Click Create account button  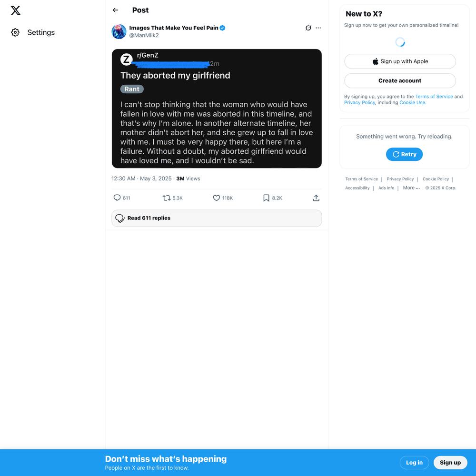coord(400,81)
